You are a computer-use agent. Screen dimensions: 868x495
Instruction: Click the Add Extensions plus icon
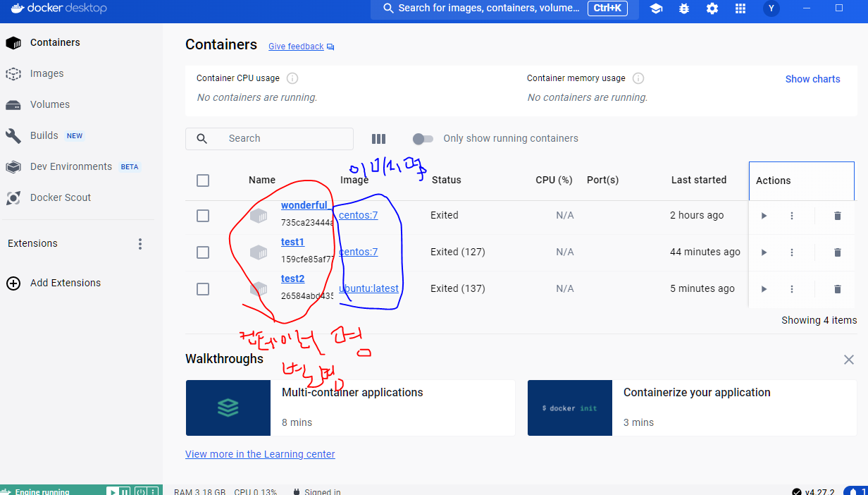coord(13,283)
